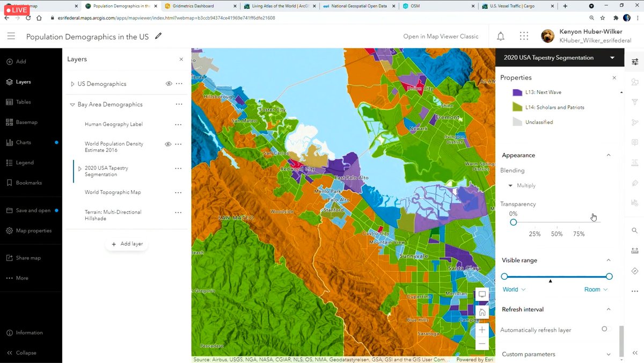This screenshot has height=363, width=644.
Task: Click Open in Map Viewer Classic link
Action: 441,37
